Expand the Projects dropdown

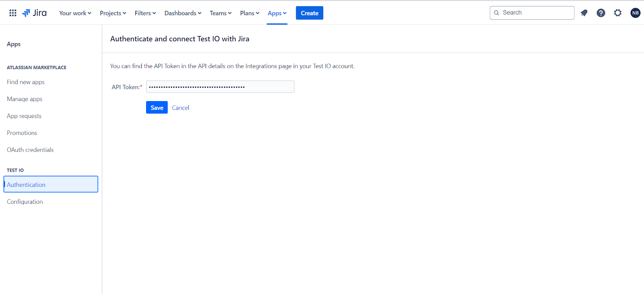[x=113, y=13]
